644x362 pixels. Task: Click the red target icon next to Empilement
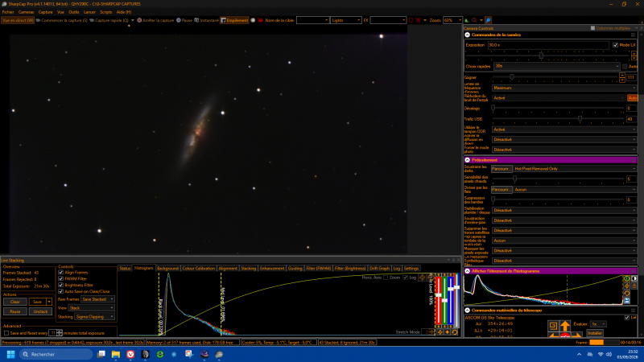click(260, 20)
